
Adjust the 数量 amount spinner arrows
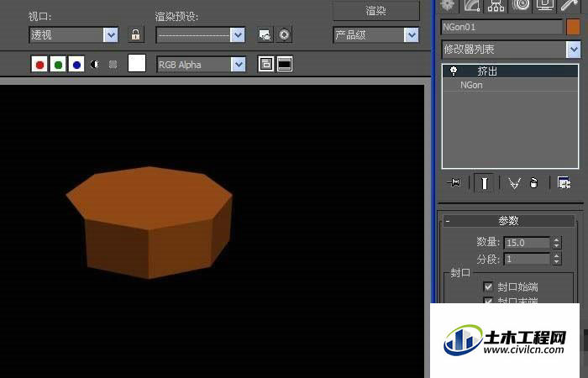(556, 243)
